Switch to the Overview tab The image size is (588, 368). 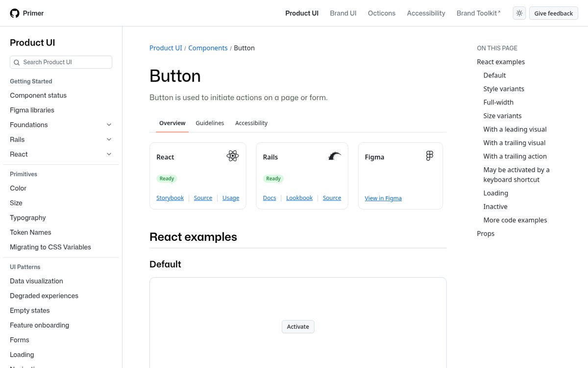[172, 123]
